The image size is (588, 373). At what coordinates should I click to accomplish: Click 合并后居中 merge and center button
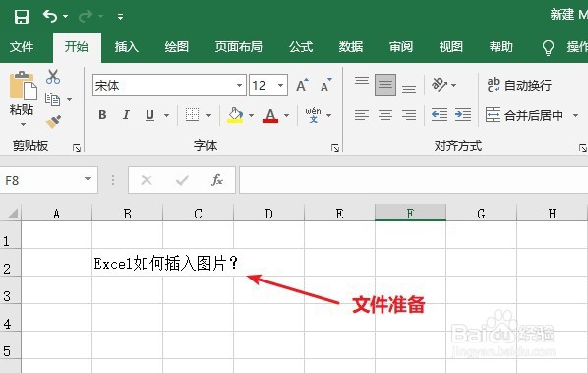click(x=524, y=115)
